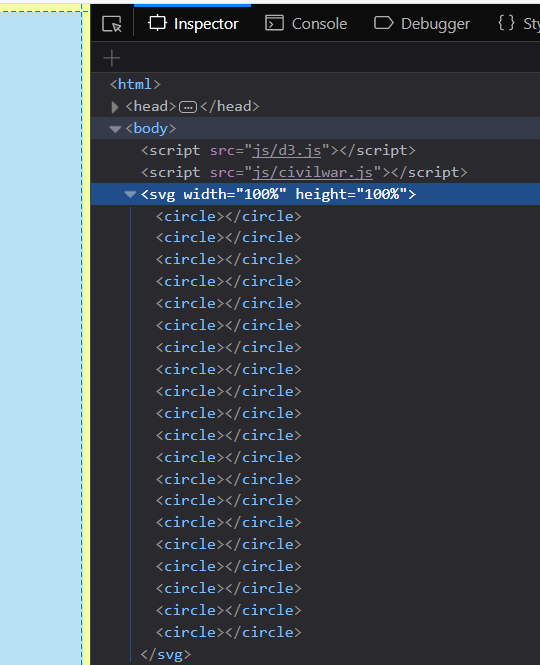540x665 pixels.
Task: Open the Debugger tab
Action: click(422, 24)
